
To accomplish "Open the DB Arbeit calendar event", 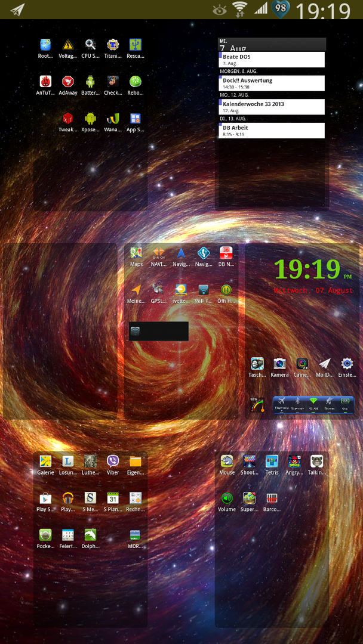I will pyautogui.click(x=272, y=131).
